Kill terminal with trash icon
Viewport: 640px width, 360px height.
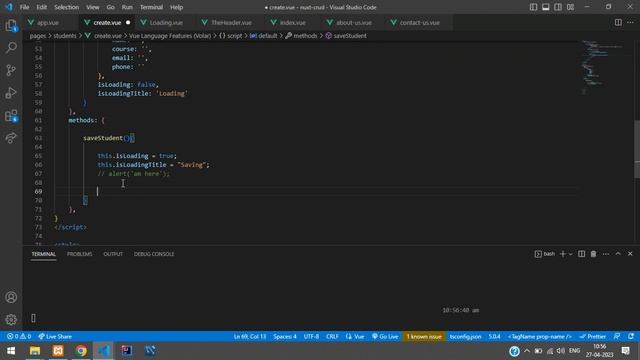click(x=593, y=254)
